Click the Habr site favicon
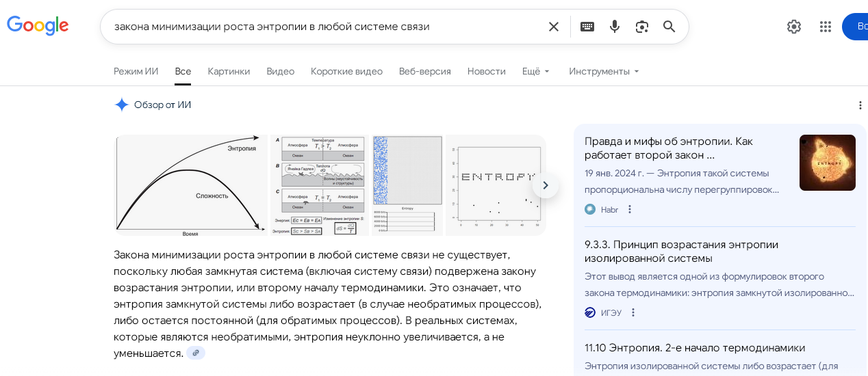This screenshot has width=868, height=376. click(x=590, y=209)
